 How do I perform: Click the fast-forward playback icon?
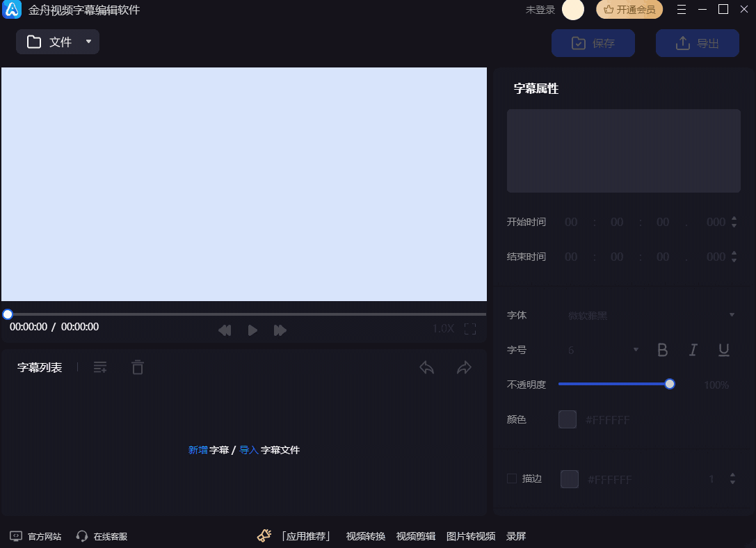[x=280, y=330]
